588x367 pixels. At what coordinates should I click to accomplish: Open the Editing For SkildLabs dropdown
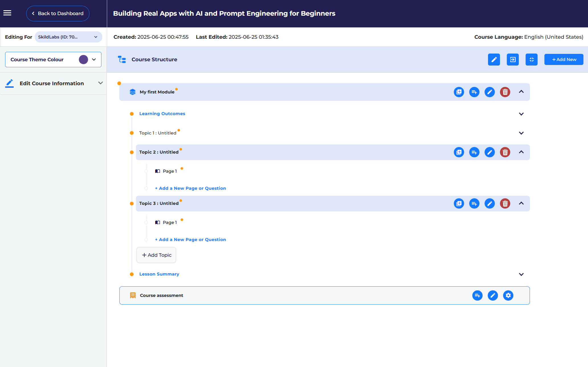pos(68,37)
